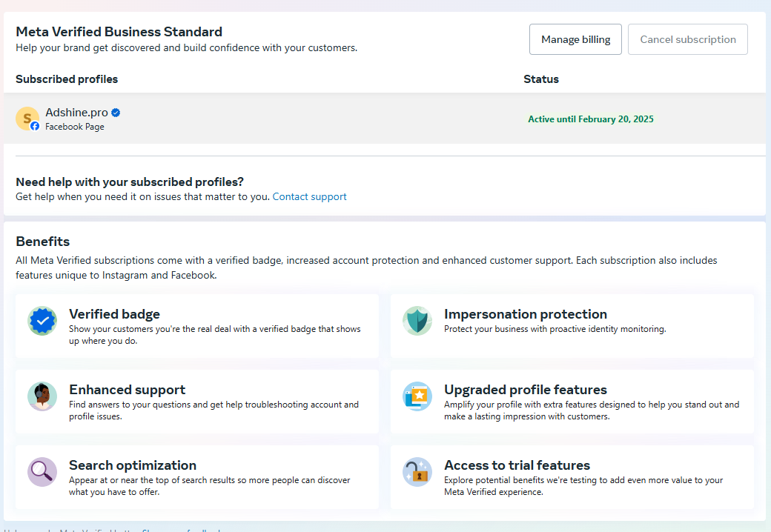Open the Upgraded profile features heading

pos(525,390)
